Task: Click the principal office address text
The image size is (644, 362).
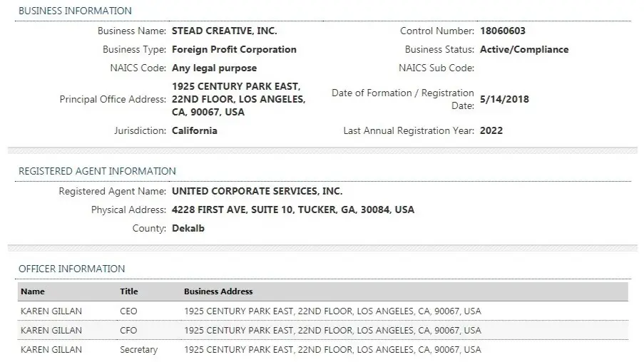Action: click(239, 99)
